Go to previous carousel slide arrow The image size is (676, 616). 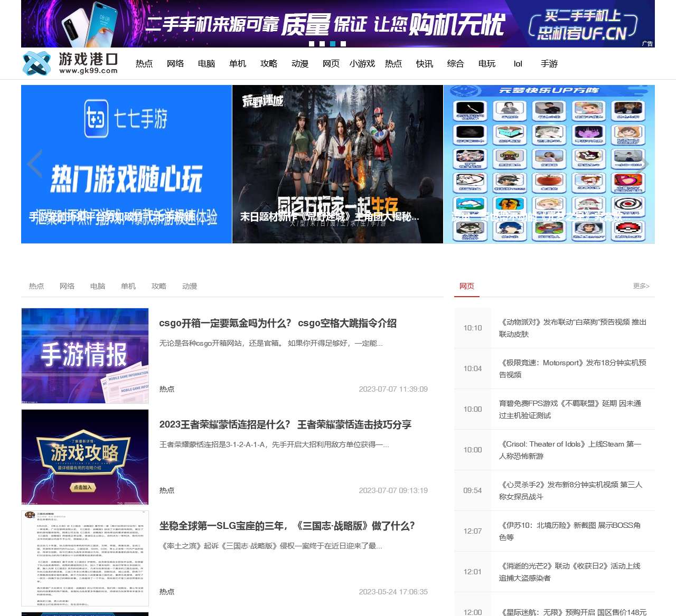(x=35, y=164)
